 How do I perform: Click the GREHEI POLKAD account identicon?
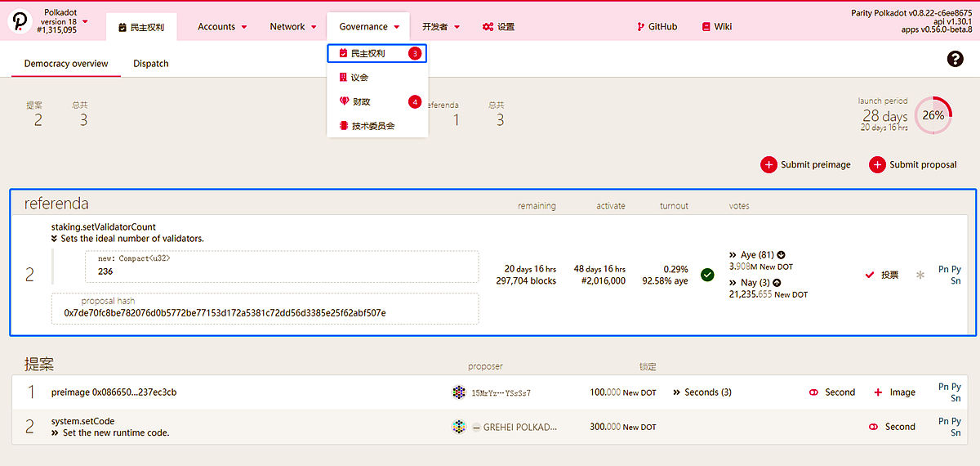[459, 427]
